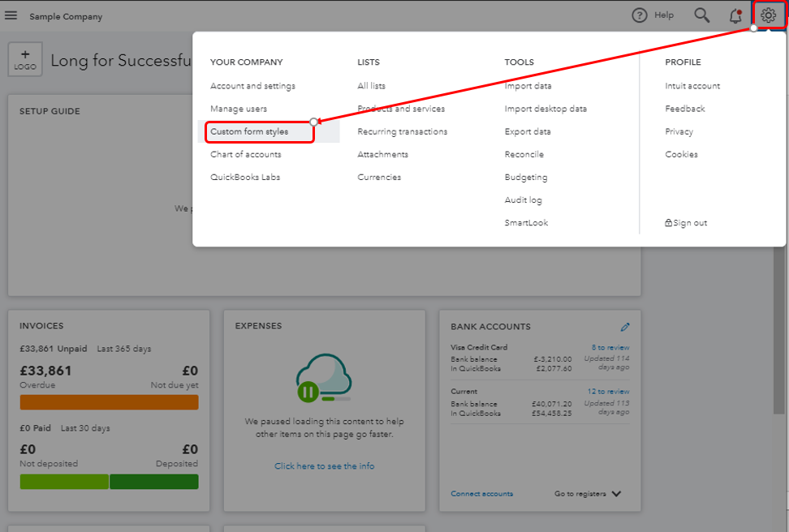Click the £2,077.60 In QuickBooks value
The image size is (789, 532).
554,368
